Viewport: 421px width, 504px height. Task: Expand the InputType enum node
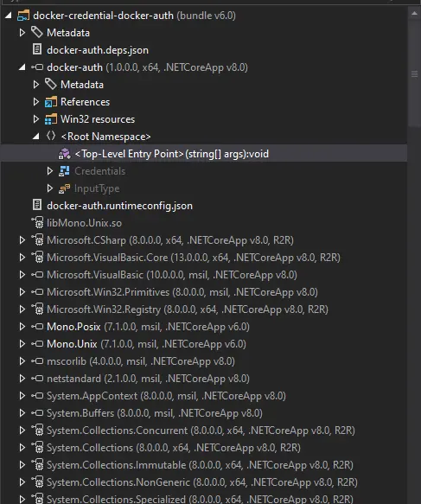point(50,188)
